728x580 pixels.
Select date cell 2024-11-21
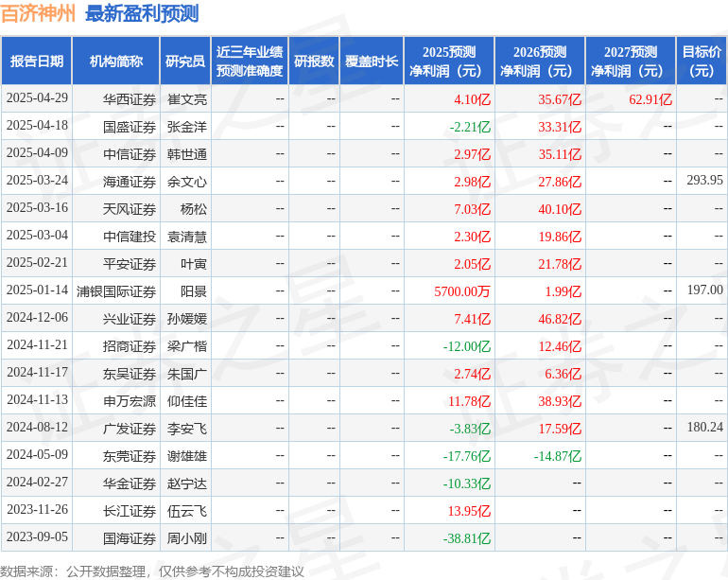tap(37, 344)
